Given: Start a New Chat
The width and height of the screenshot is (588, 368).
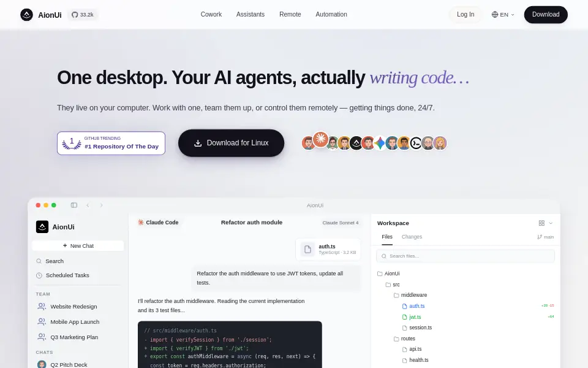Looking at the screenshot, I should [x=78, y=245].
